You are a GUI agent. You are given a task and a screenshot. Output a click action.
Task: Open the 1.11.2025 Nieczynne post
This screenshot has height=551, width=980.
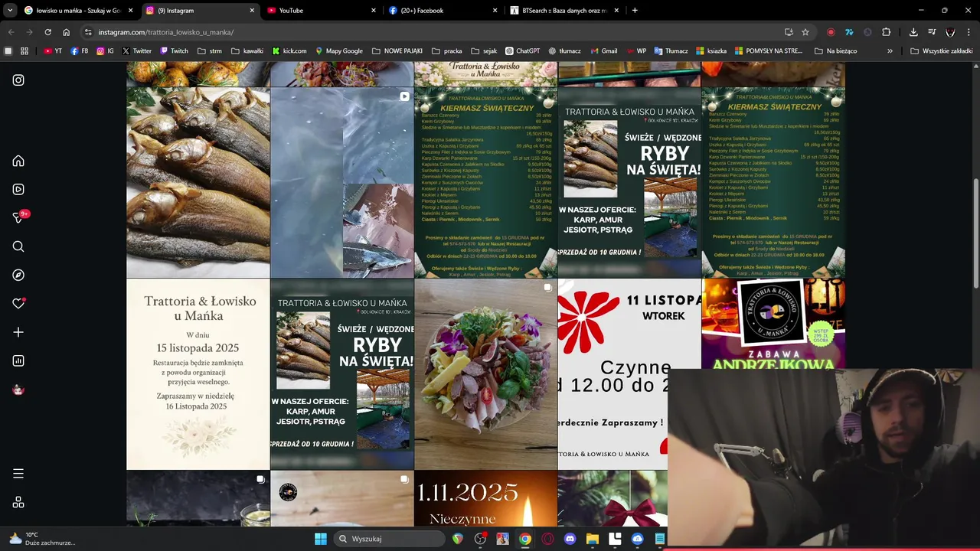[x=485, y=498]
